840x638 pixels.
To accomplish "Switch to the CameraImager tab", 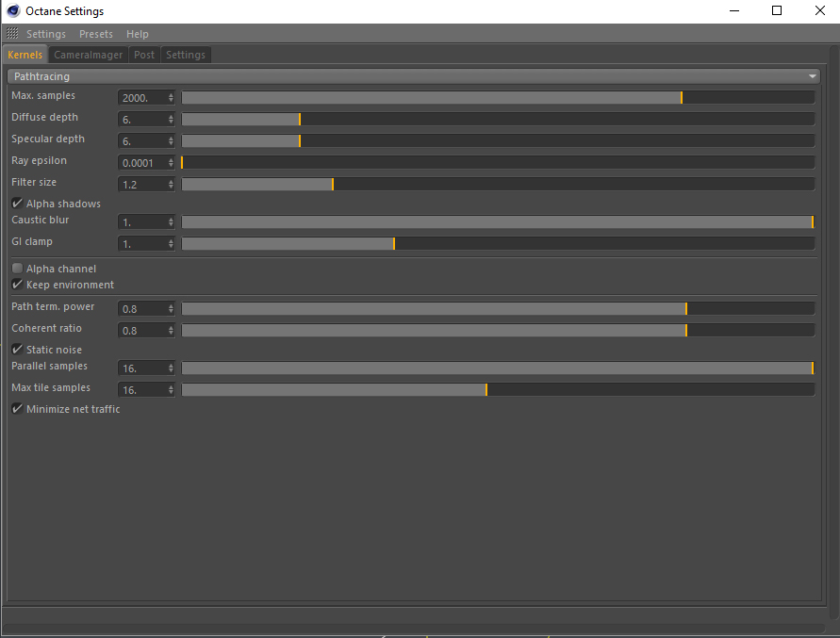I will pyautogui.click(x=89, y=55).
